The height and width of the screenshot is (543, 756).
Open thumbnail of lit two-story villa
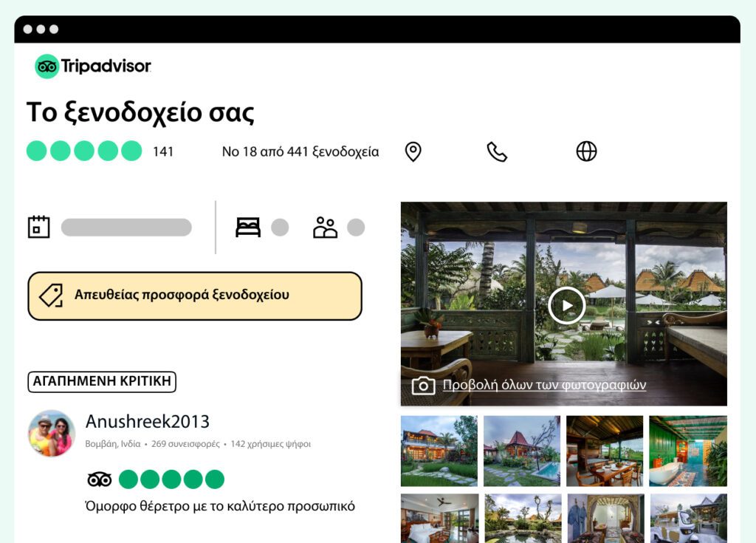tap(439, 451)
